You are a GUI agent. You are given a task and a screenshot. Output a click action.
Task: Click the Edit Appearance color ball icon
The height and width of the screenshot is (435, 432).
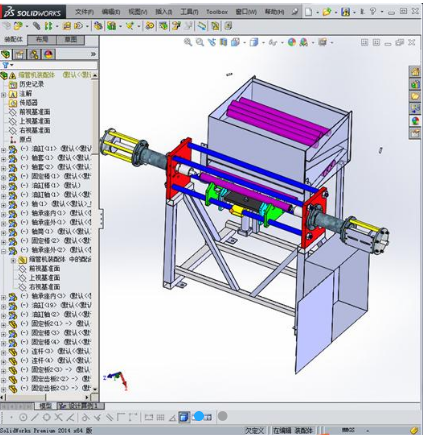pyautogui.click(x=292, y=42)
